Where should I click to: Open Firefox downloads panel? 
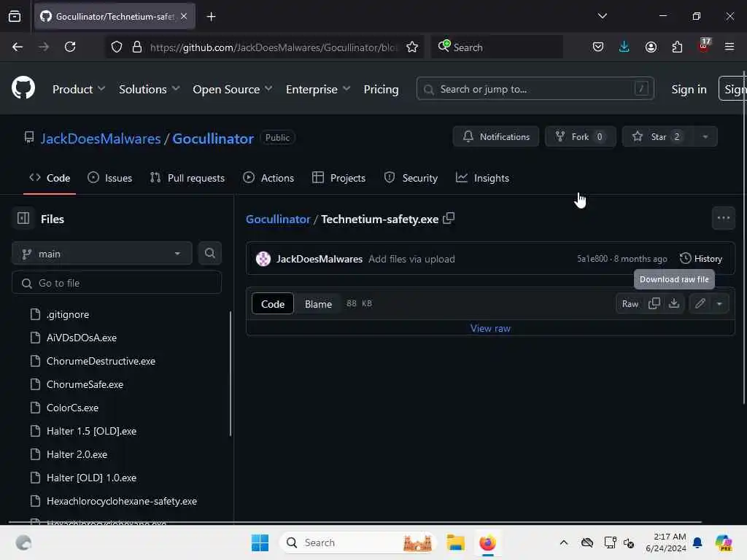(624, 47)
